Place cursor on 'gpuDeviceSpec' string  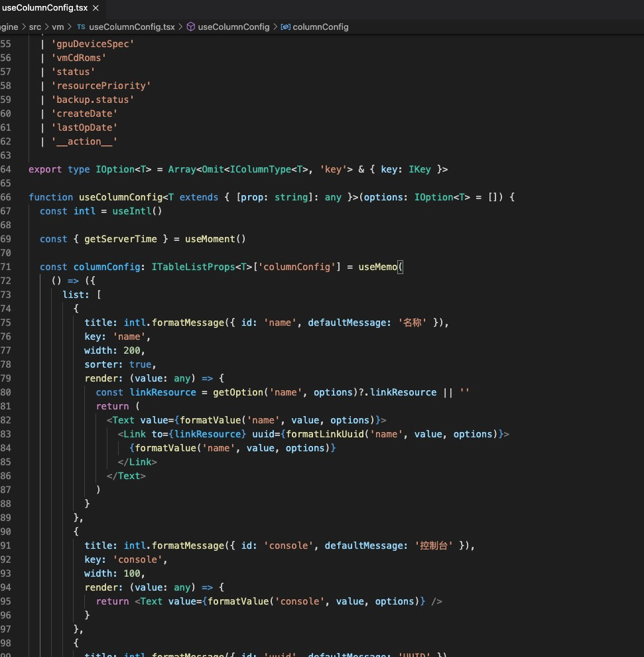(x=92, y=44)
